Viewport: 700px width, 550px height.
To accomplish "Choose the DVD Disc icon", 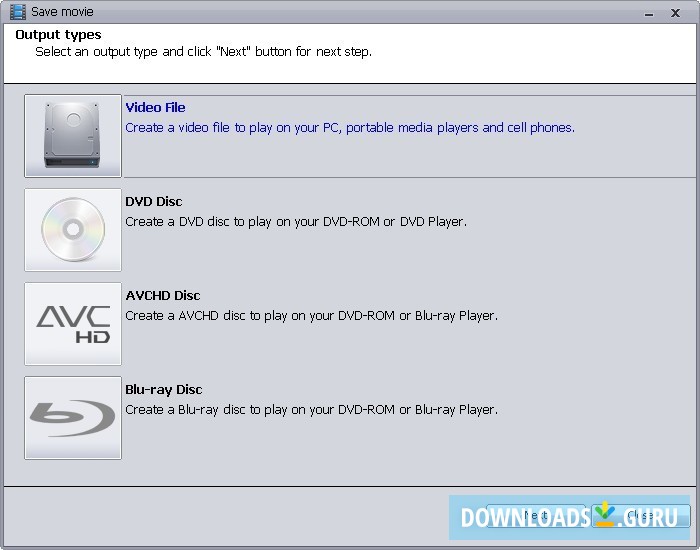I will point(73,229).
